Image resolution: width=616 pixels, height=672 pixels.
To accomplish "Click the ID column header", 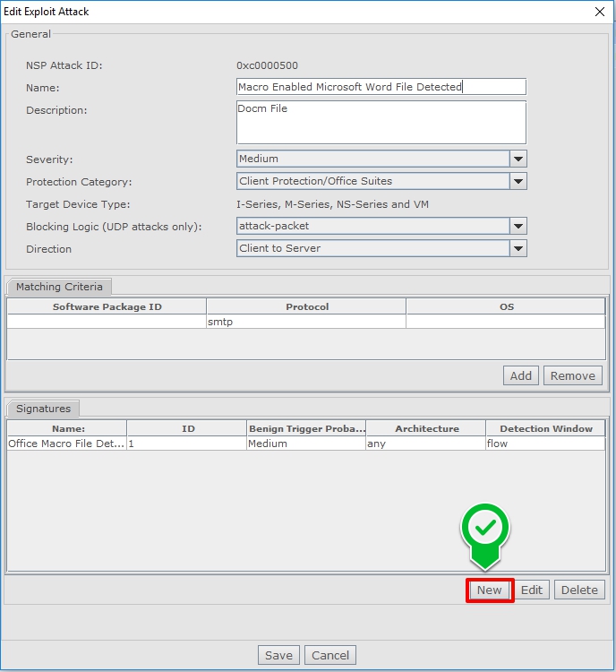I will 187,428.
